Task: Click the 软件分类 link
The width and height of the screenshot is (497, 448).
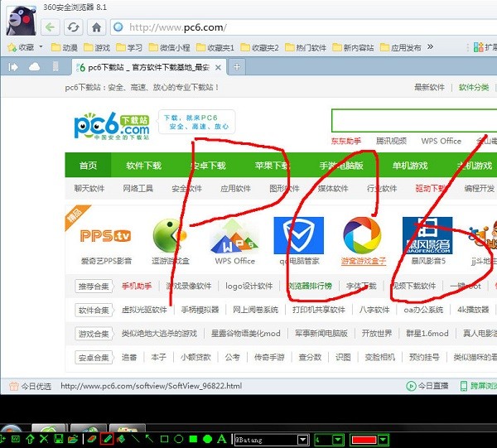Action: click(474, 87)
